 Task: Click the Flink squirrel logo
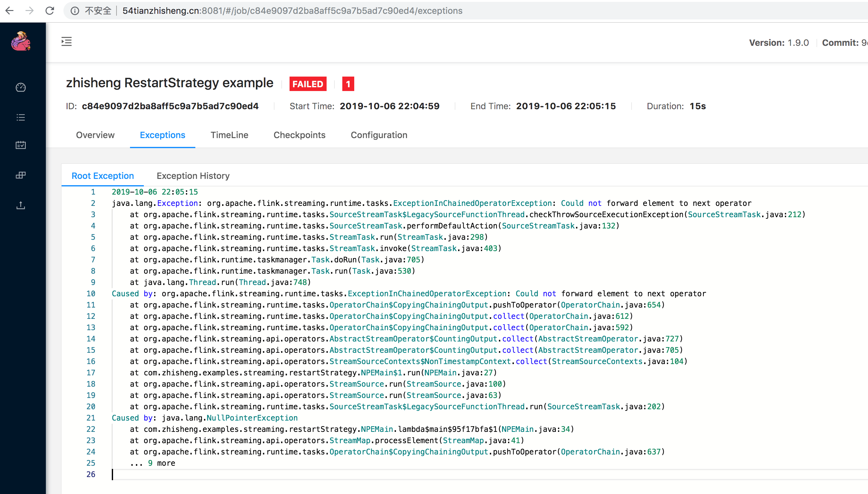21,41
